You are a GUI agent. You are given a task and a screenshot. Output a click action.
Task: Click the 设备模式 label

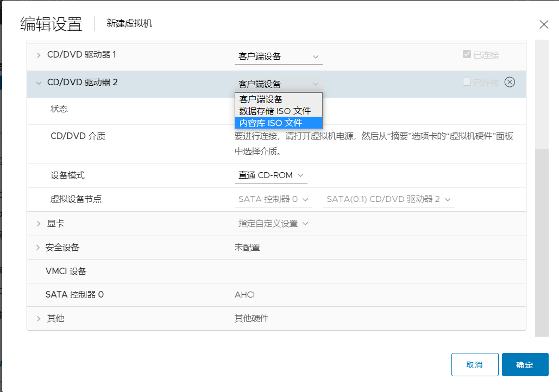coord(68,175)
